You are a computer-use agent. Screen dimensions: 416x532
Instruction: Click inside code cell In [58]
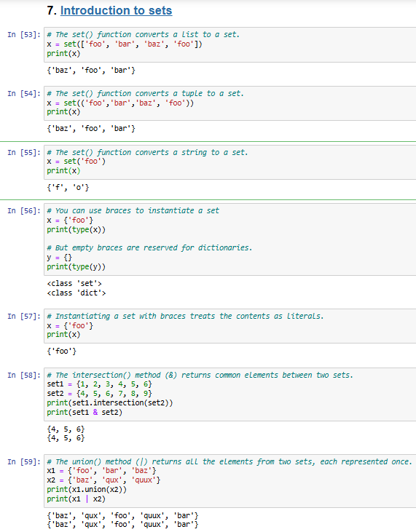230,394
